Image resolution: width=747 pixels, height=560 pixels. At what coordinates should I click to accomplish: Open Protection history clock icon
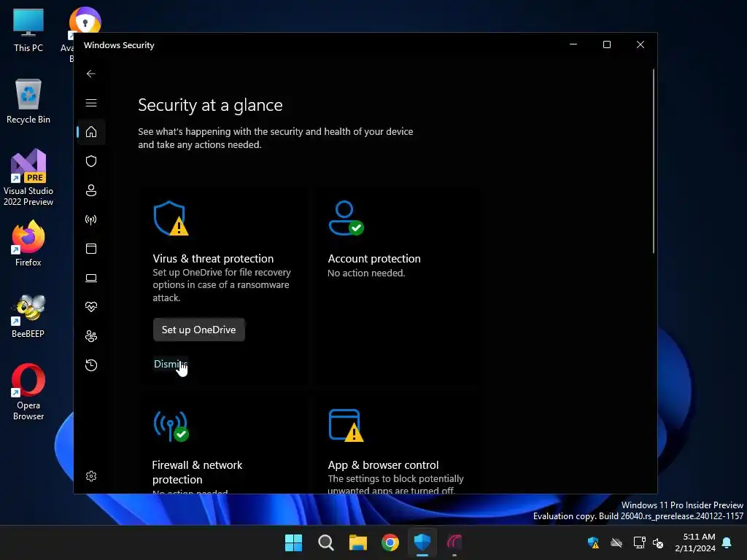pos(91,365)
